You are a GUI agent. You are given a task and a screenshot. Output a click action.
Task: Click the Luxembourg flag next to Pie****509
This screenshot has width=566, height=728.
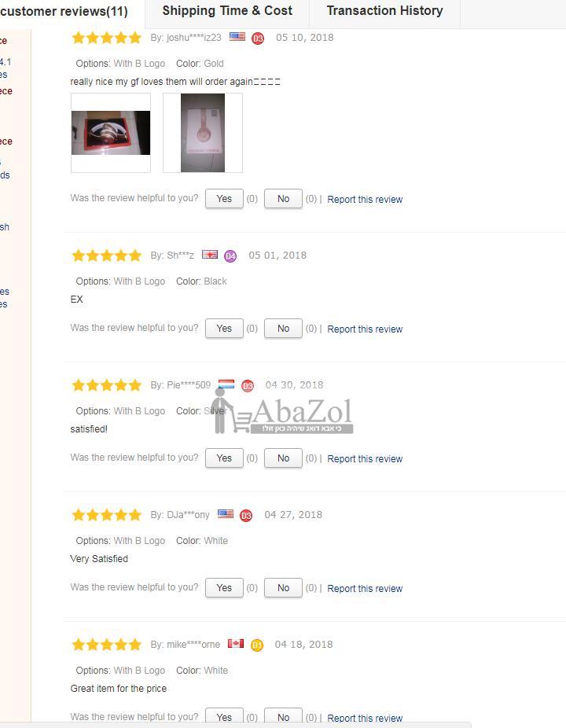pos(226,384)
